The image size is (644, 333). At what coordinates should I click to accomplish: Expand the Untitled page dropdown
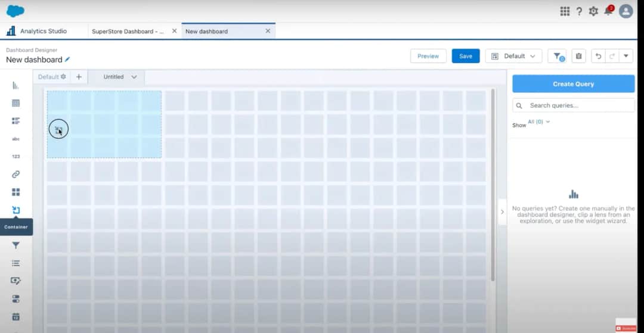tap(134, 77)
